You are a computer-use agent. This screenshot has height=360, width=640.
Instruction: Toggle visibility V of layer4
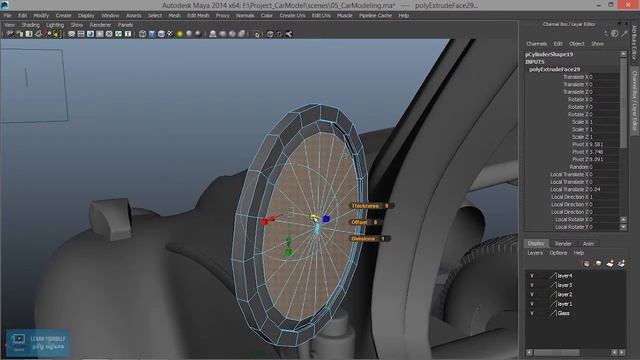532,276
